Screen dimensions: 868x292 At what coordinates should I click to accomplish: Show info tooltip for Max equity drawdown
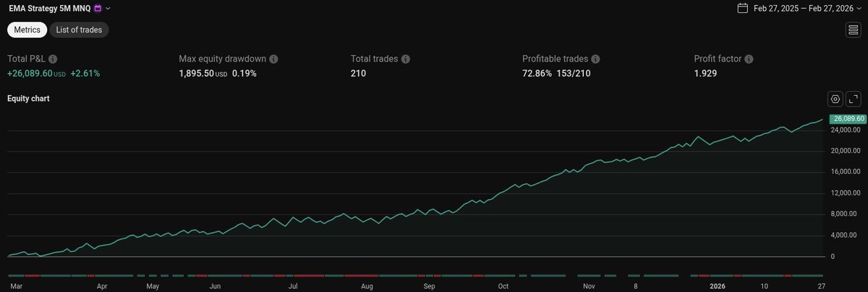[x=273, y=59]
